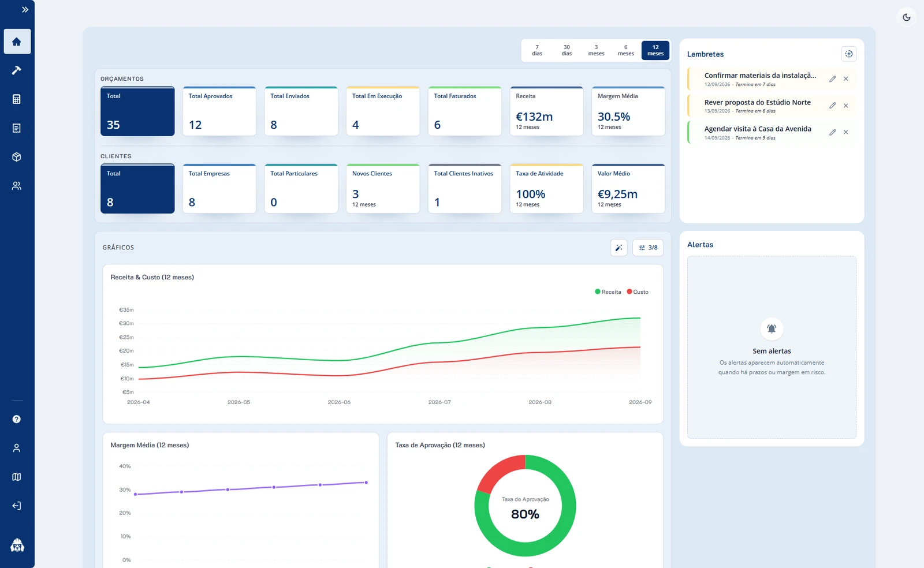Click the magic wand icon in Gráficos
924x568 pixels.
619,248
